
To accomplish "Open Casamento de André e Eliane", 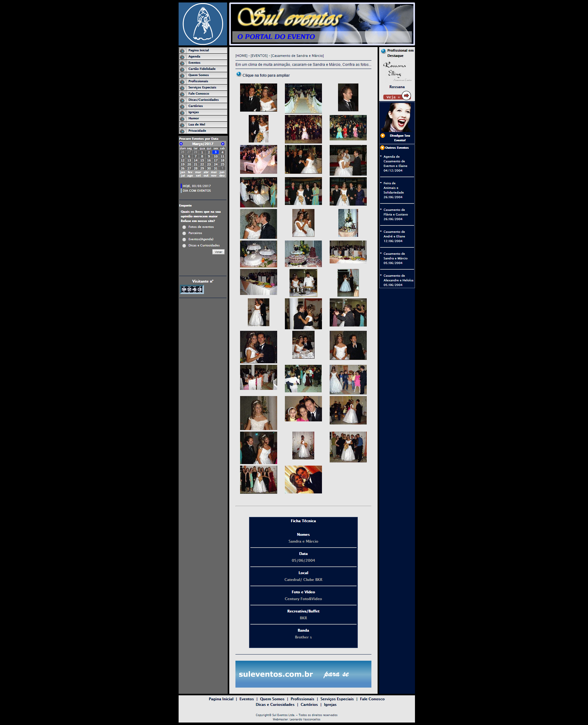I will (x=394, y=237).
